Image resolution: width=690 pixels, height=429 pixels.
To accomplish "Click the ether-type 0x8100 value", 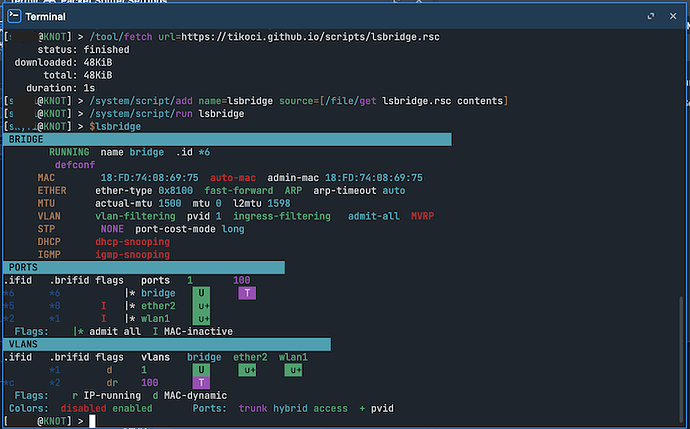I will pyautogui.click(x=176, y=191).
